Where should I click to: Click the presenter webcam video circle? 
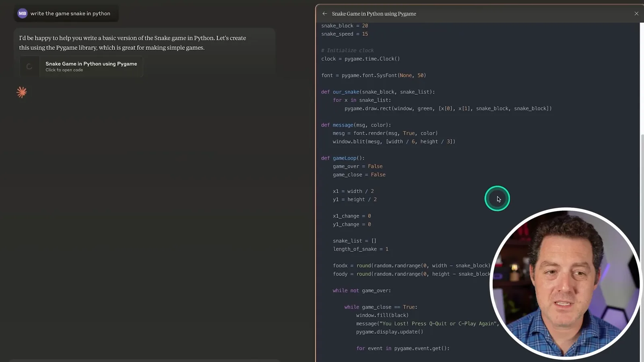(x=566, y=283)
